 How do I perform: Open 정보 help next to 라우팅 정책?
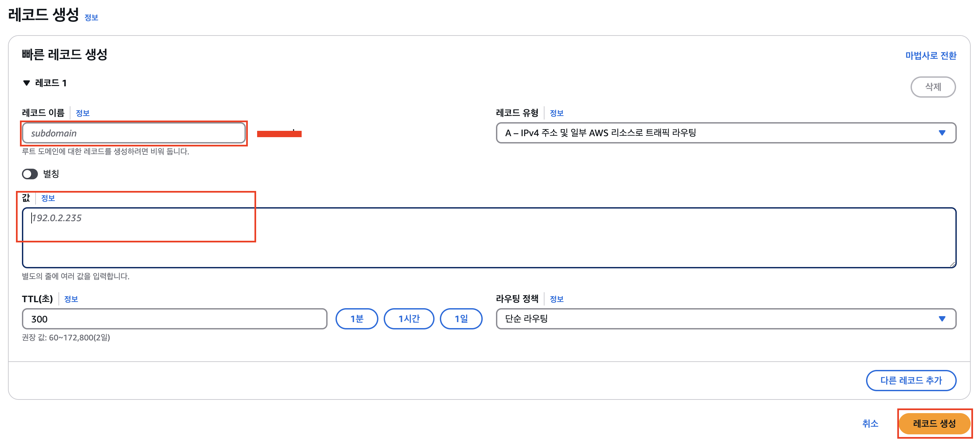click(x=557, y=299)
